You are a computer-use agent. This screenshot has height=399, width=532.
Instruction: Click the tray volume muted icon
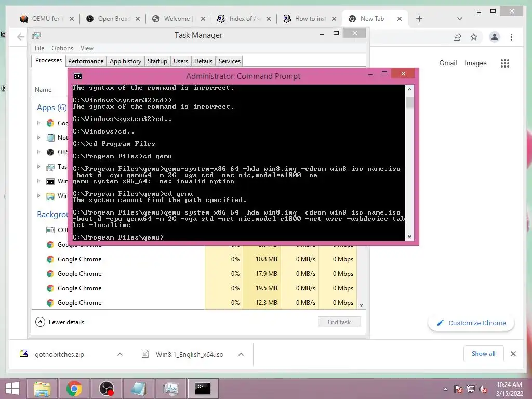coord(483,389)
